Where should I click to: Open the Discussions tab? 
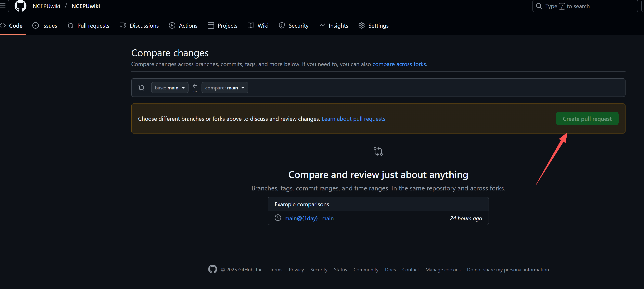point(139,25)
